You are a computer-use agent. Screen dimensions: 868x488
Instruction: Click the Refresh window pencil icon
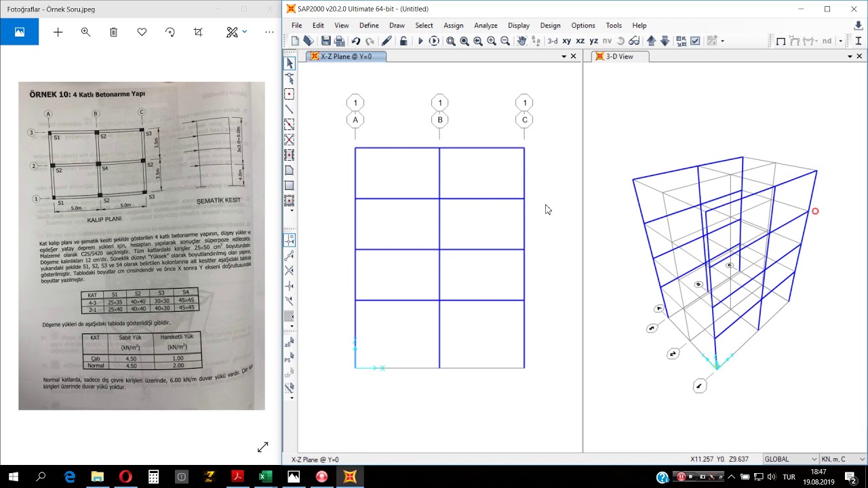387,41
